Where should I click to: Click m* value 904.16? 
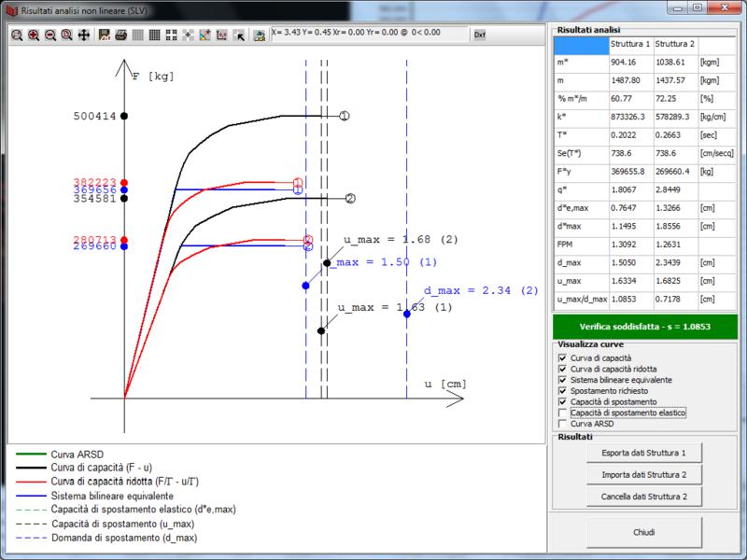tap(631, 63)
